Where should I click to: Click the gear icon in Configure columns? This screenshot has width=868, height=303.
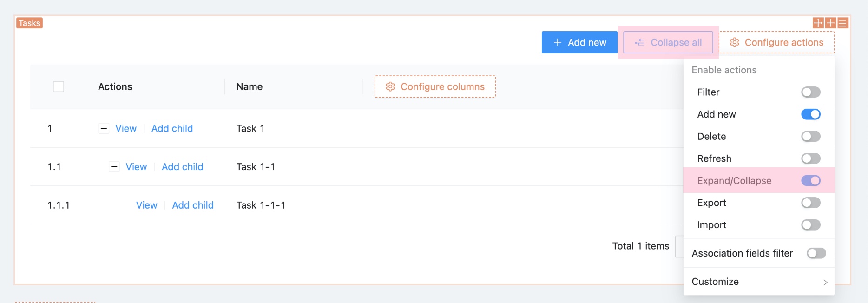(390, 87)
